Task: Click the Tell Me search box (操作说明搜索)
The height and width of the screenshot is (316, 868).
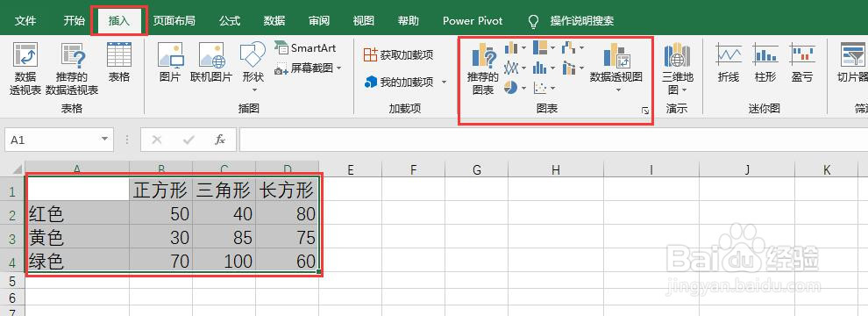Action: 582,21
